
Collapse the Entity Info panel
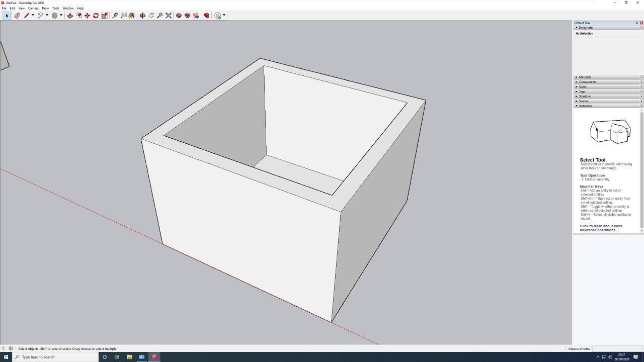pos(585,28)
